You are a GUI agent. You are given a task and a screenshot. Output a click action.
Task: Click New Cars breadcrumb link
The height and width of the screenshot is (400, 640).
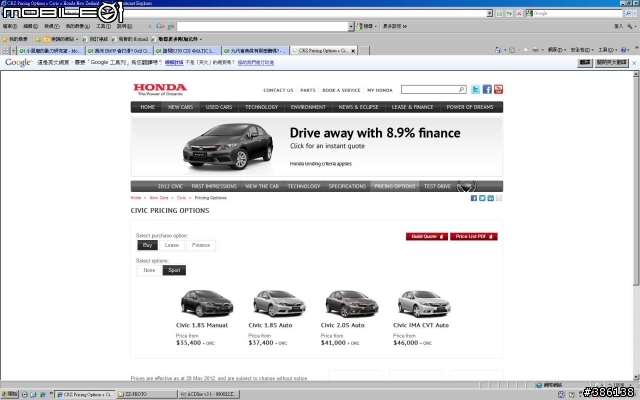pos(159,198)
